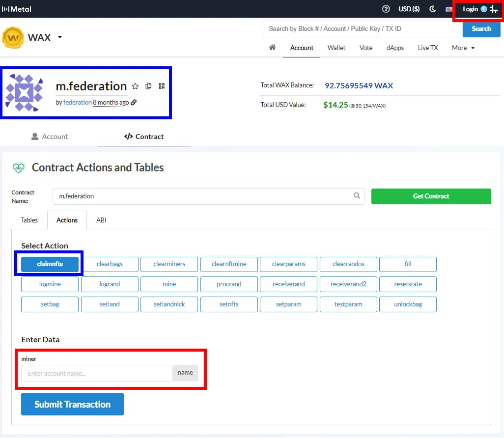Click the green Get Contract button
Screen dimensions: 504x438
click(431, 196)
